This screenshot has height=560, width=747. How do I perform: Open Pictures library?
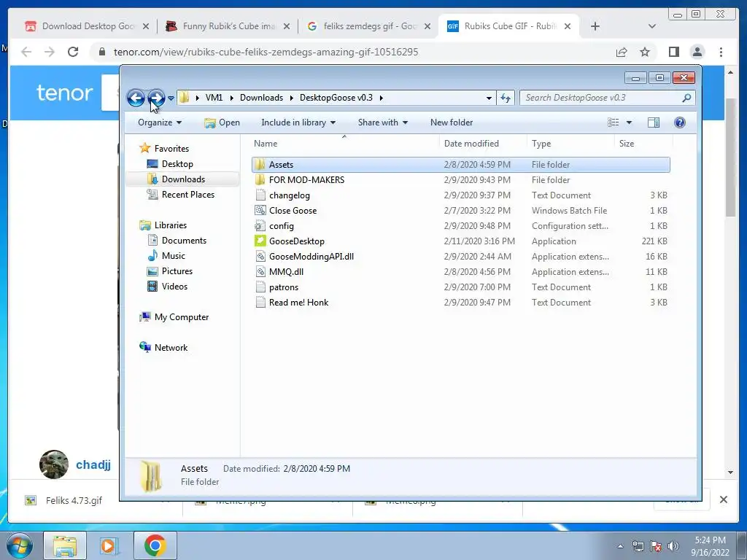coord(177,271)
